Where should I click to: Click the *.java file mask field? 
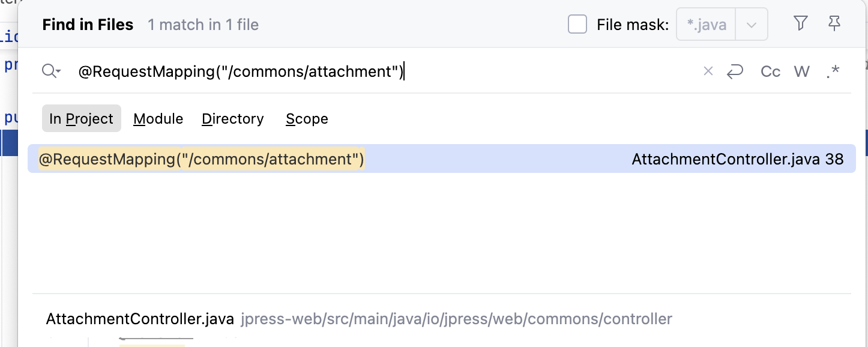point(707,25)
